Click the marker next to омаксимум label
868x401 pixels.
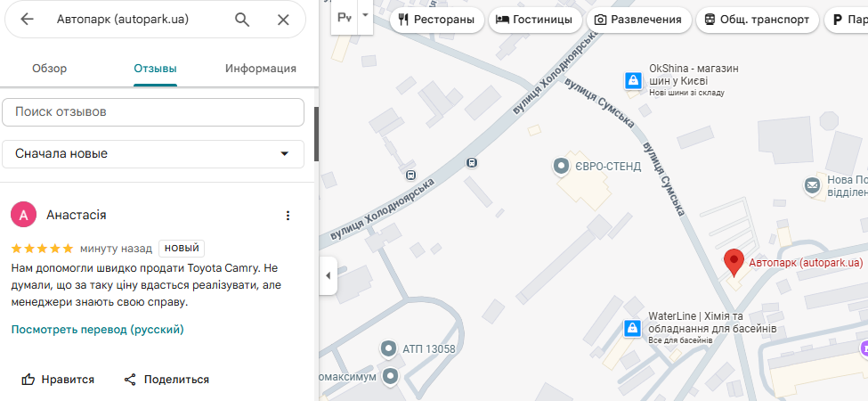point(392,377)
